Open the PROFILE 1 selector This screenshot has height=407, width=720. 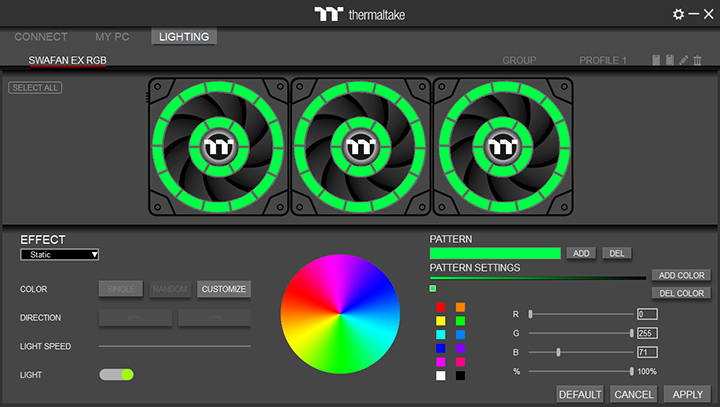click(x=602, y=61)
